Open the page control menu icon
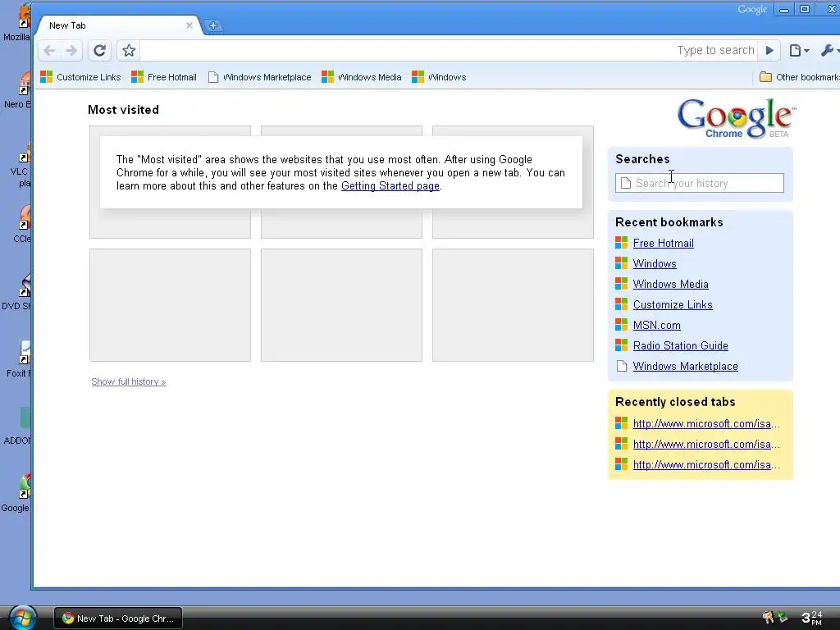The image size is (840, 630). [798, 50]
